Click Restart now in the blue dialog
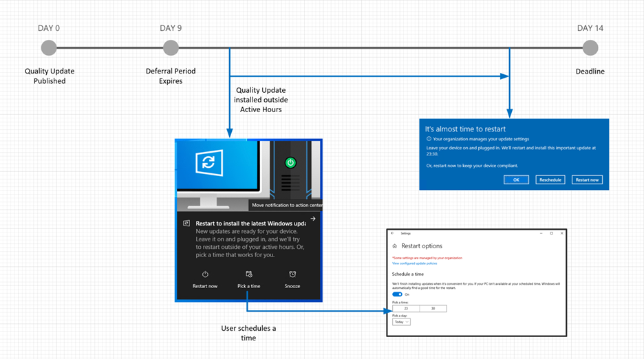 tap(588, 179)
